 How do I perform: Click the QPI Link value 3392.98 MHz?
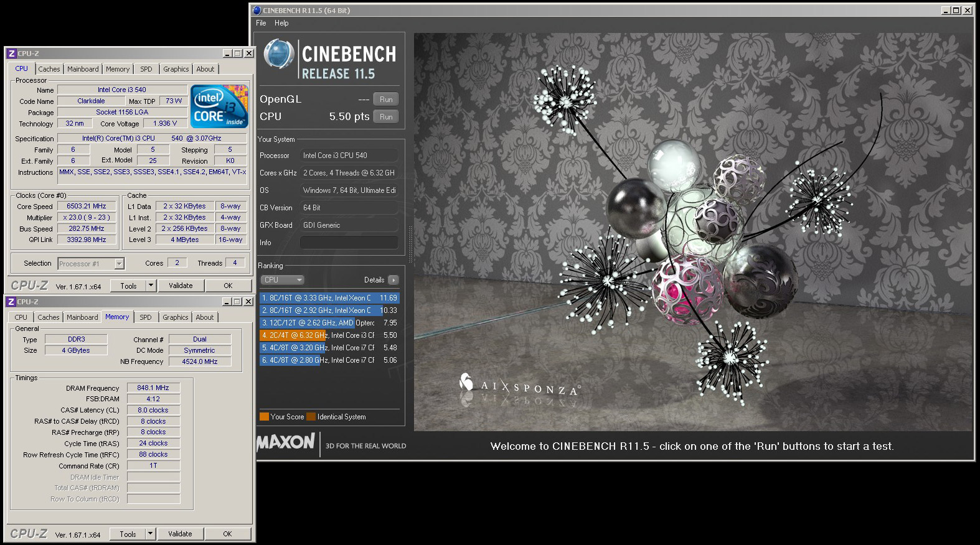(x=87, y=240)
